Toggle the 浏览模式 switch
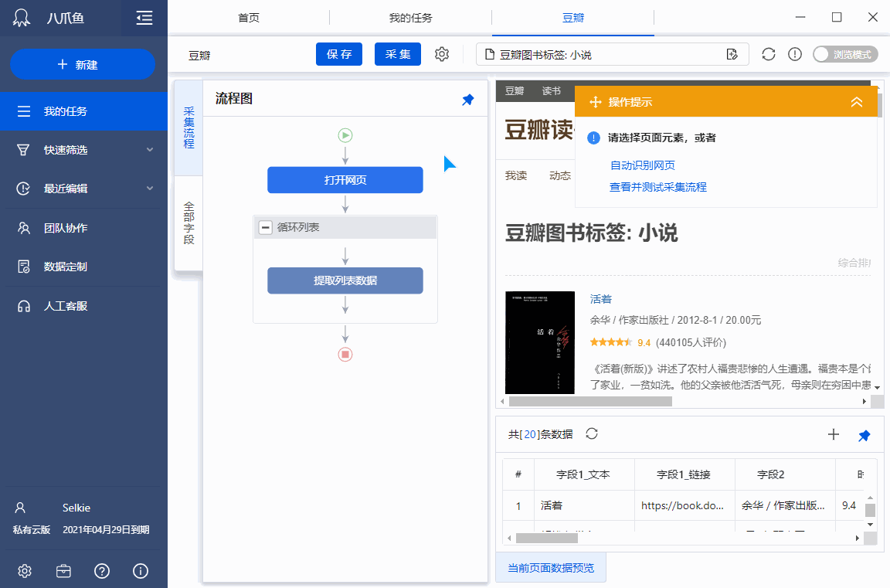Screen dimensions: 890x588 [x=844, y=54]
